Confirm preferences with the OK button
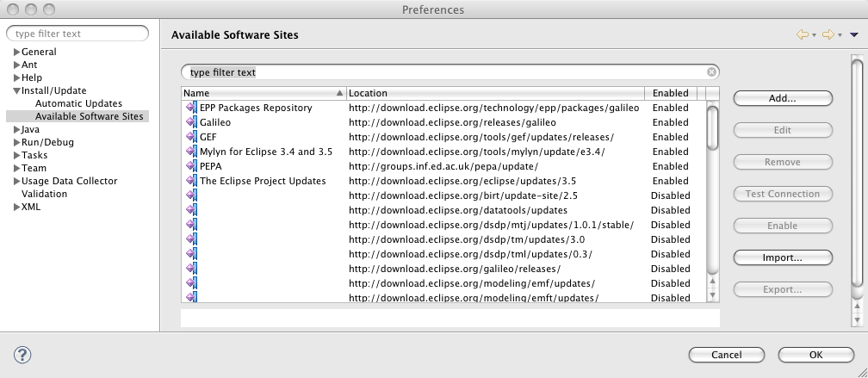 tap(816, 355)
